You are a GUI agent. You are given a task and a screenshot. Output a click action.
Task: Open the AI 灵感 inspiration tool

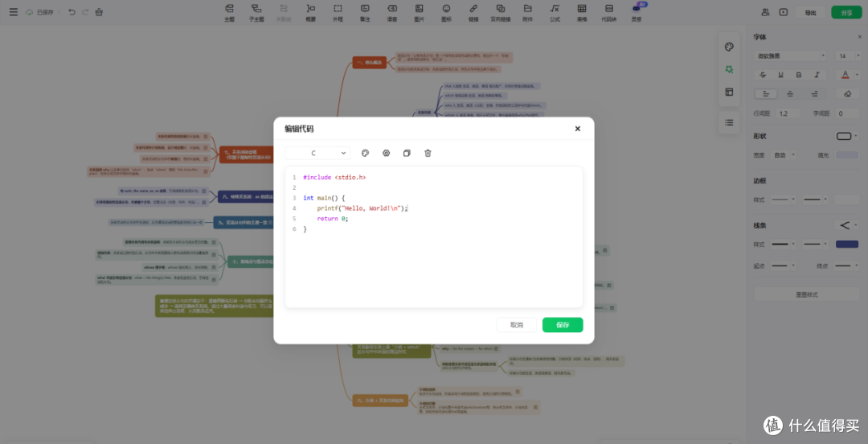point(637,12)
